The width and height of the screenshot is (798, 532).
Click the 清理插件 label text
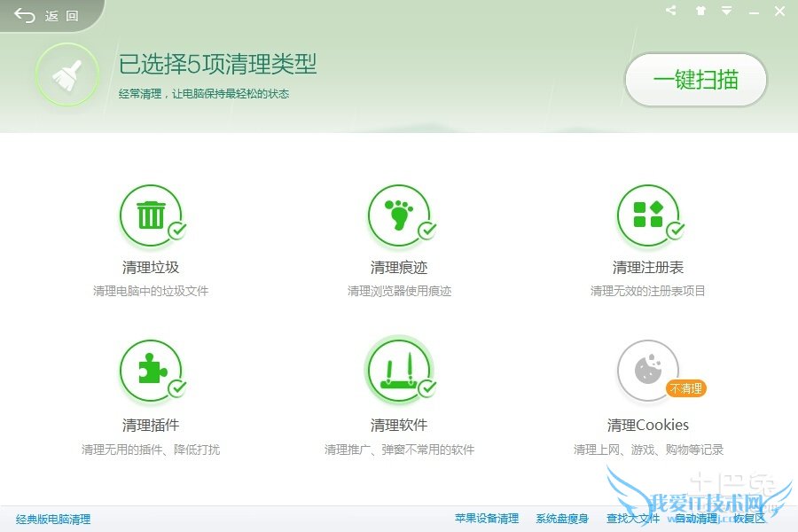click(x=151, y=425)
